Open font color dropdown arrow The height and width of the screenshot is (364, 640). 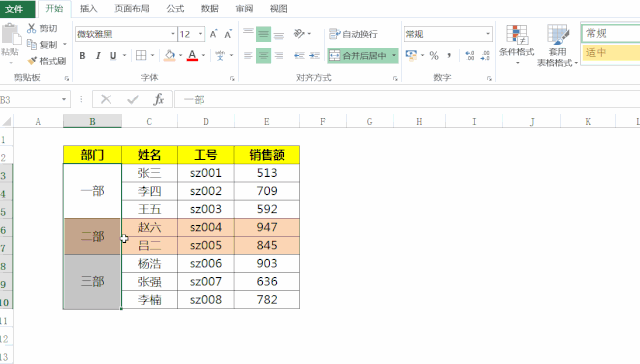pos(203,55)
